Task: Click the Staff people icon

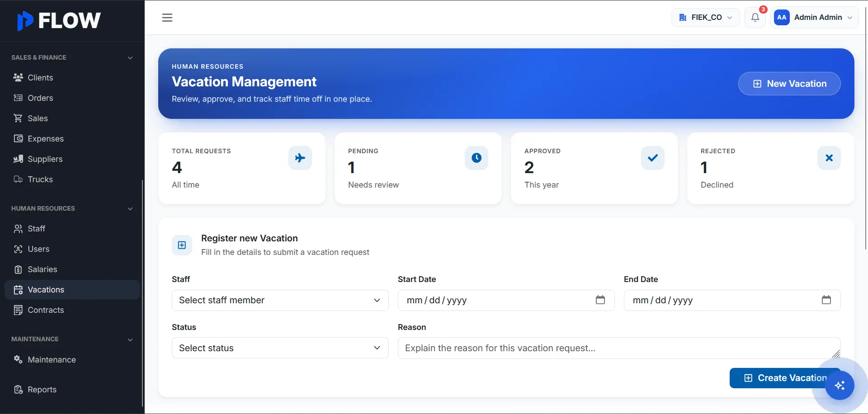Action: coord(18,229)
